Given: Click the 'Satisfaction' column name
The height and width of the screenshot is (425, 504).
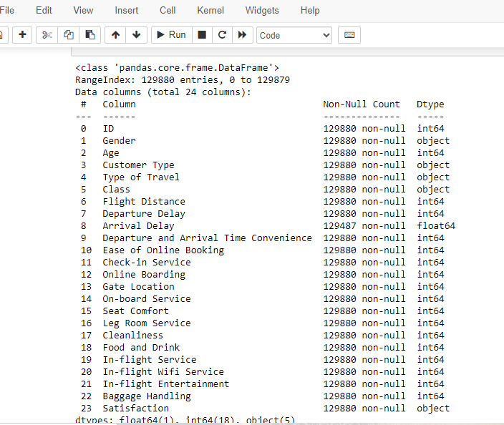Looking at the screenshot, I should point(135,409).
